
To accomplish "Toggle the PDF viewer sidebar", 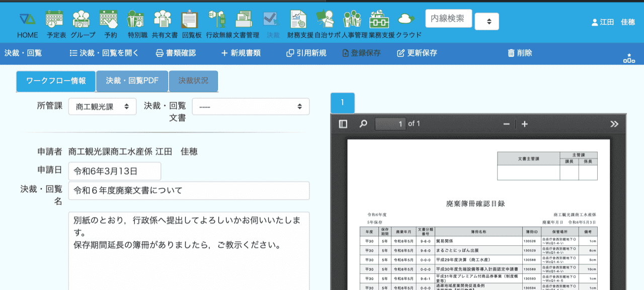I will pyautogui.click(x=343, y=124).
